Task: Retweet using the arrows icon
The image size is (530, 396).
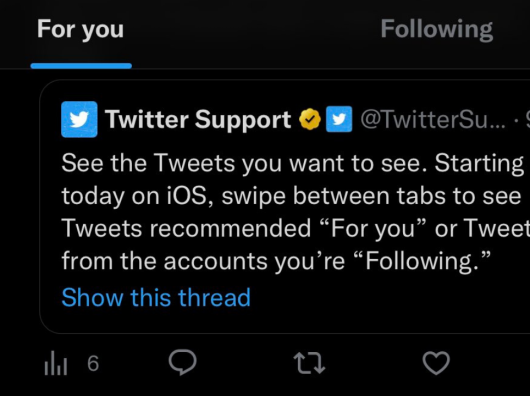Action: 309,363
